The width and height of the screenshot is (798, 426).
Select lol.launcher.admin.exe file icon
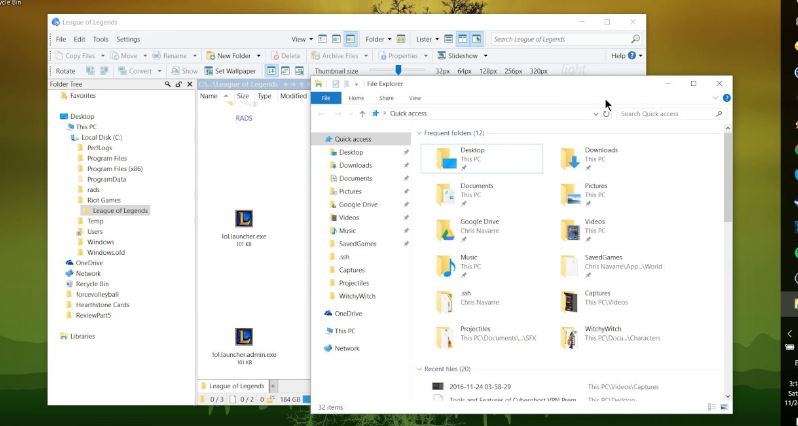(x=244, y=337)
